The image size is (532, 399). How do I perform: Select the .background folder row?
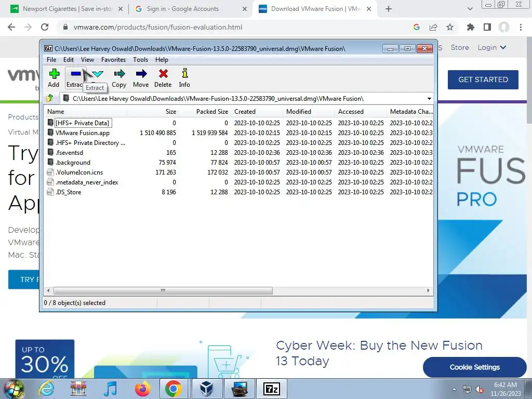pyautogui.click(x=73, y=163)
